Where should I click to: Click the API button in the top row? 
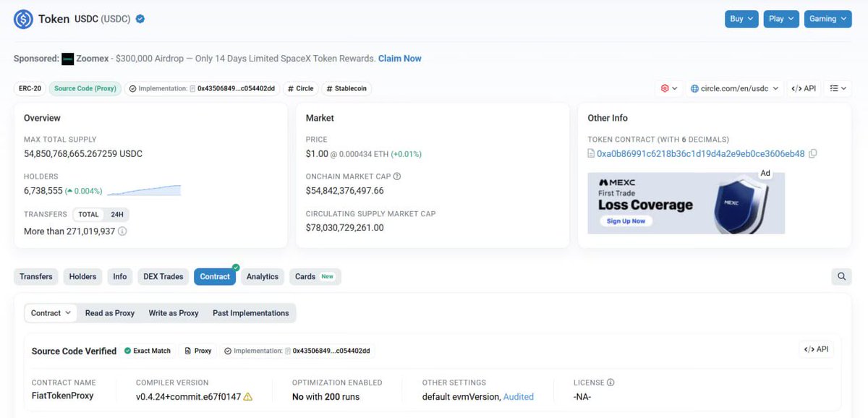(x=804, y=88)
